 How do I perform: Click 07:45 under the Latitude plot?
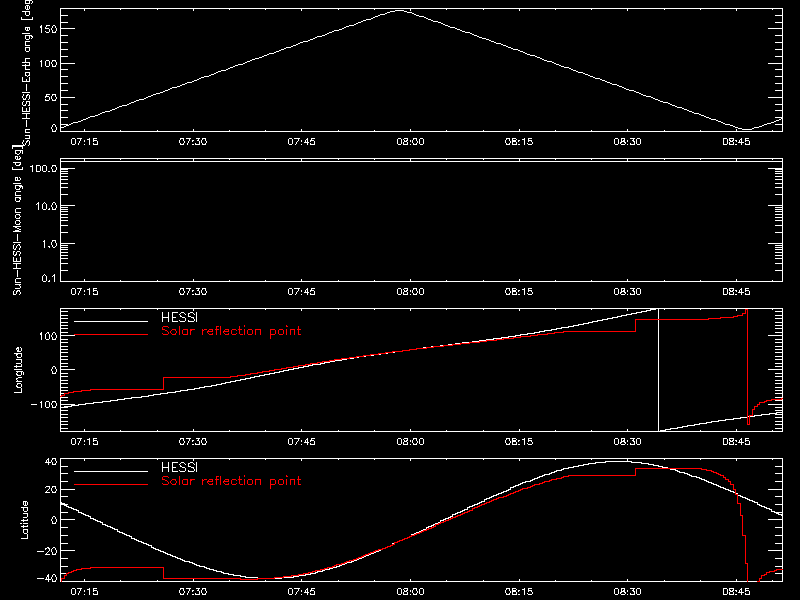pyautogui.click(x=302, y=592)
